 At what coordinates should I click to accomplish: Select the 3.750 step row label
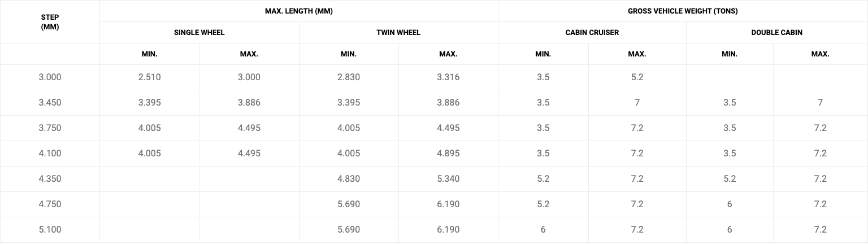[x=50, y=128]
